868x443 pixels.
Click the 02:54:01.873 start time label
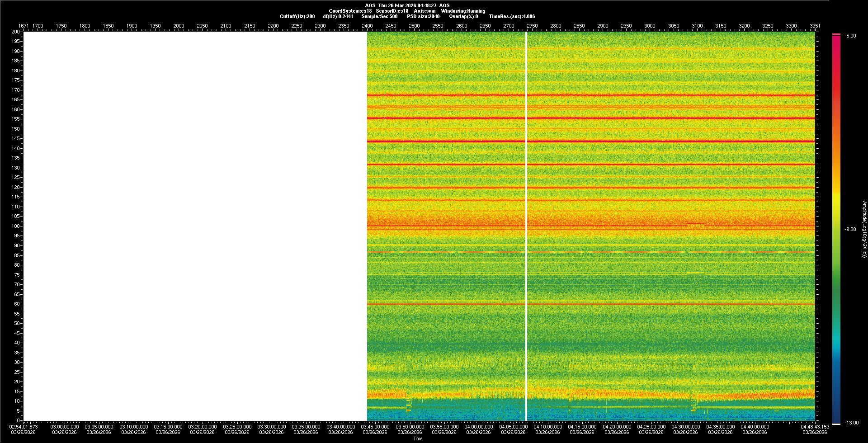(24, 427)
